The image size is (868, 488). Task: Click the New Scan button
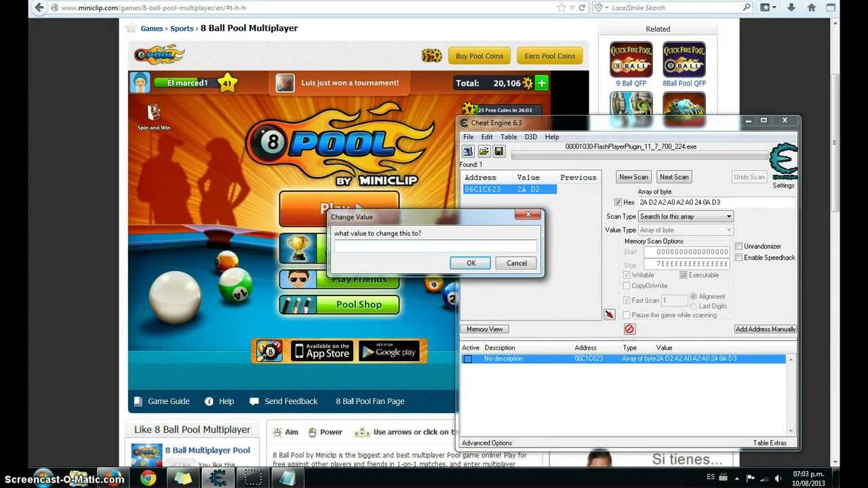pyautogui.click(x=633, y=177)
